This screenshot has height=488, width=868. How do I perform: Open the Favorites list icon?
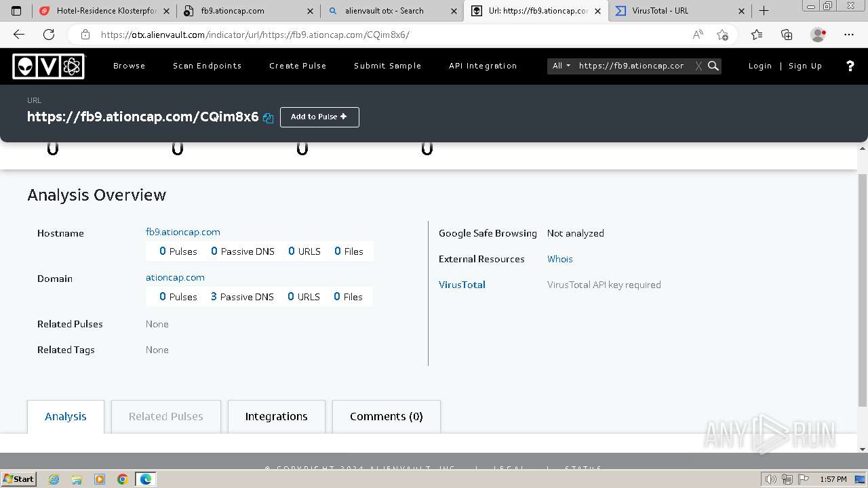click(x=757, y=35)
